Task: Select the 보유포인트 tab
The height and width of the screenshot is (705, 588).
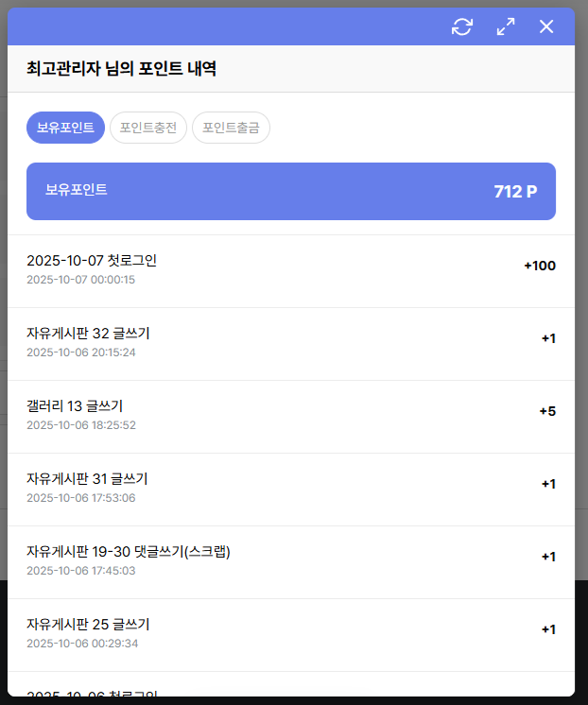Action: (65, 128)
